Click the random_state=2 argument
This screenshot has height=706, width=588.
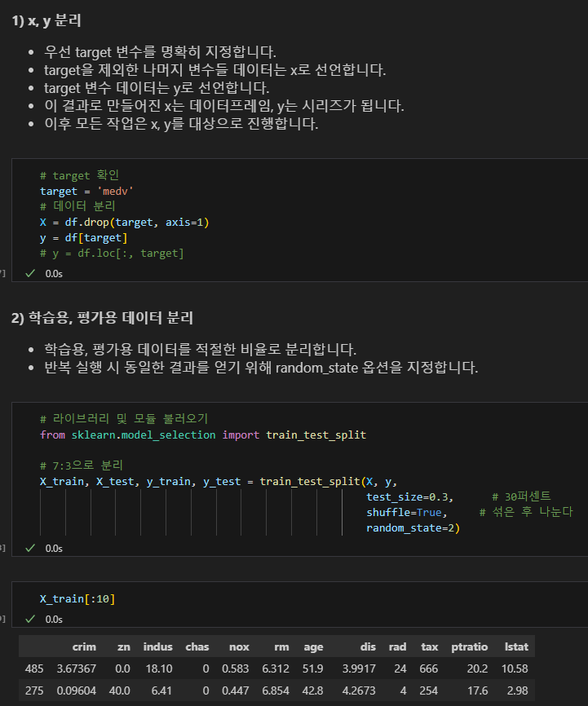pyautogui.click(x=413, y=527)
